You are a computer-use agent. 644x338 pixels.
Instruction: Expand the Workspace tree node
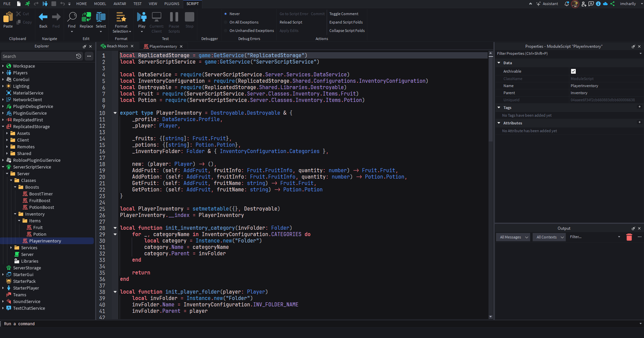(3, 66)
